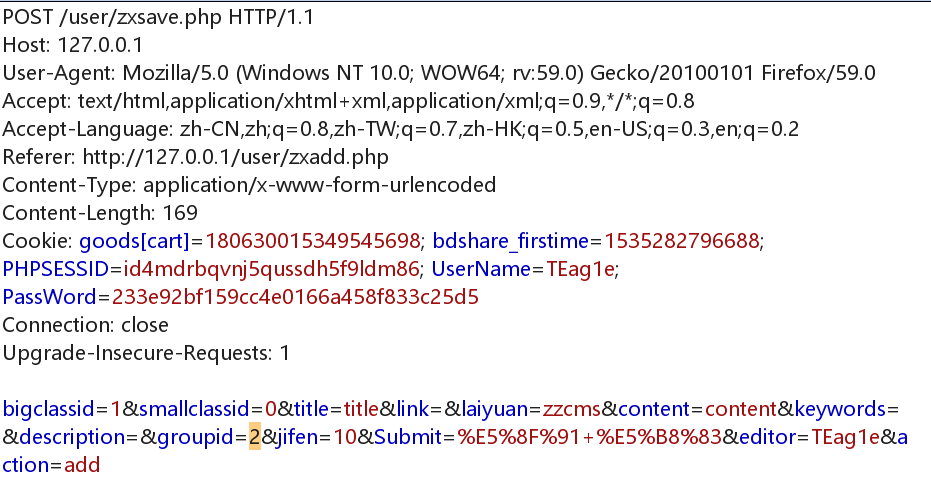Click the jifen parameter value 10
Viewport: 931px width, 485px height.
click(345, 438)
